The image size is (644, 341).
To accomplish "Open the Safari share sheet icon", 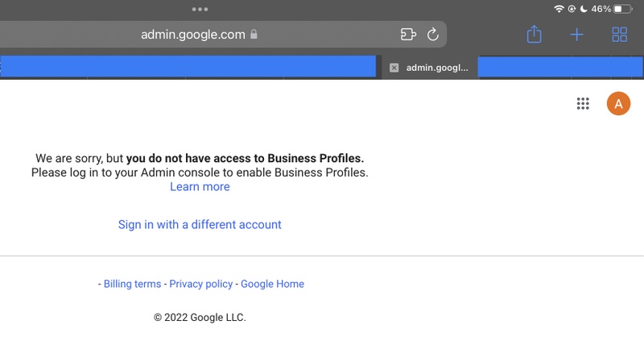I will (x=534, y=34).
